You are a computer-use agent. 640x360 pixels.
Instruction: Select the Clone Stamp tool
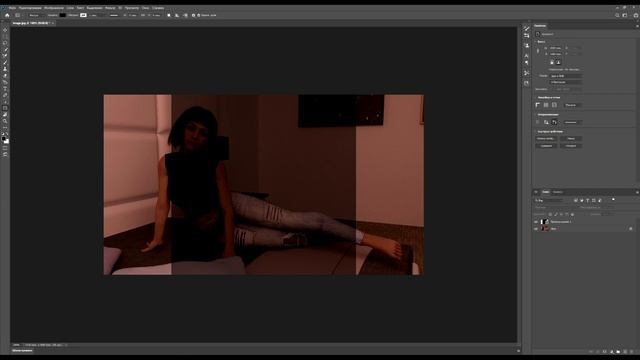pyautogui.click(x=5, y=69)
